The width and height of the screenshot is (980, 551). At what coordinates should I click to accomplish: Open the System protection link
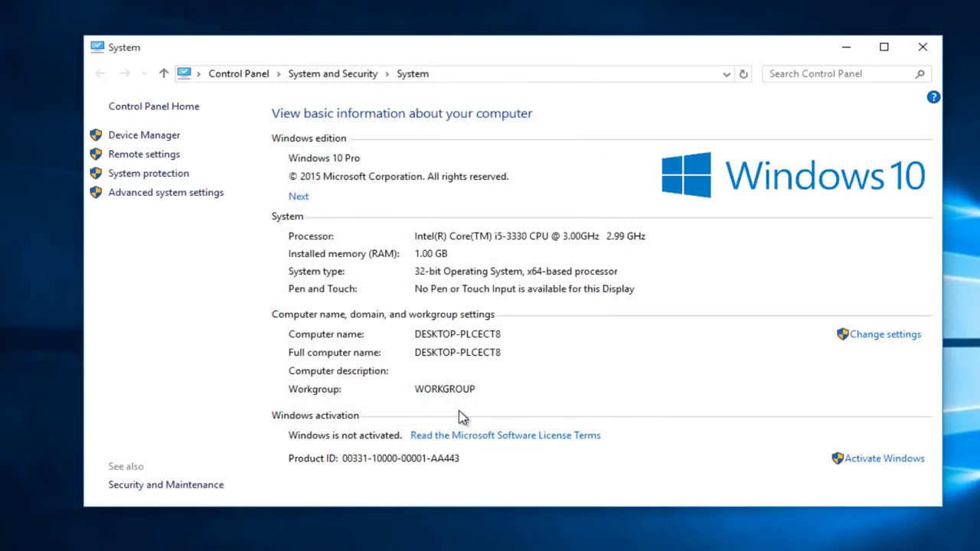coord(149,173)
